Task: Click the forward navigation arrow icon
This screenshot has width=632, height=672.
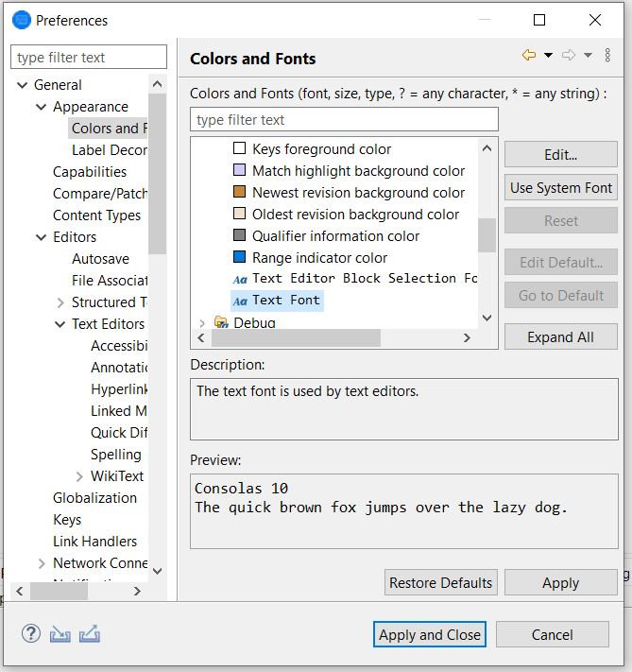Action: (x=569, y=55)
